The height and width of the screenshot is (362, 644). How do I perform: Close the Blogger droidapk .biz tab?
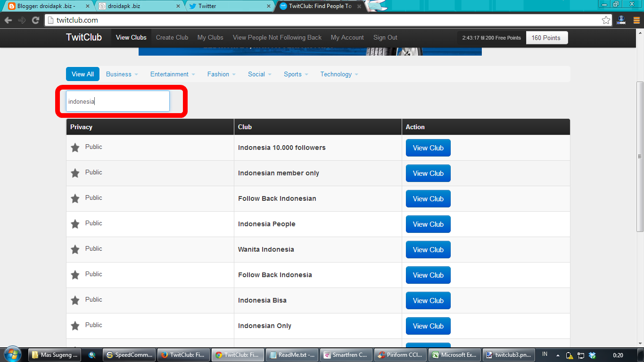point(88,6)
